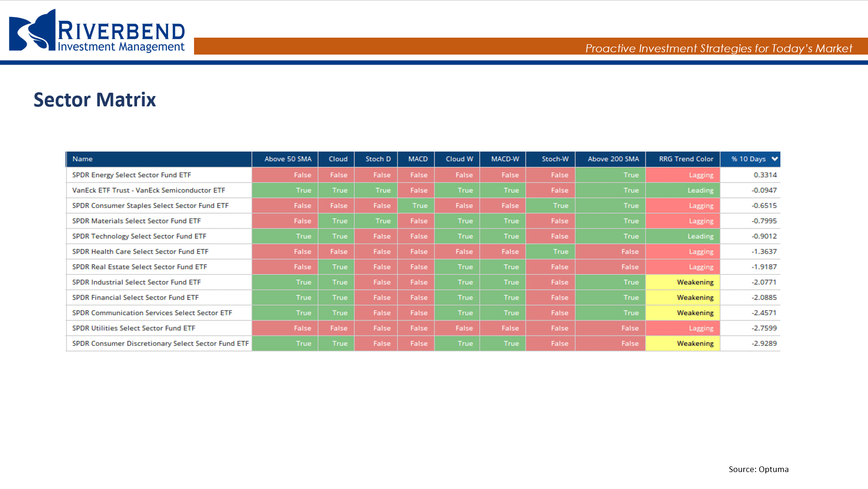This screenshot has height=489, width=868.
Task: Click the Name column header
Action: coord(159,159)
